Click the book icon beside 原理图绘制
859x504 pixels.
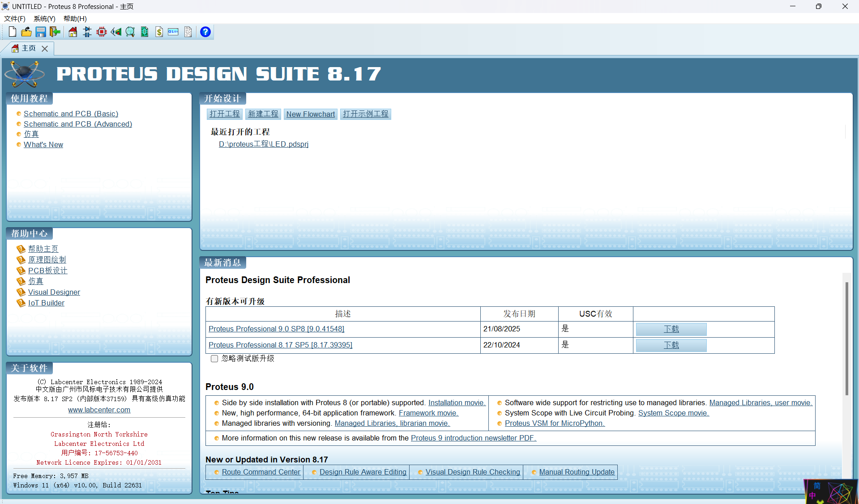pyautogui.click(x=21, y=259)
